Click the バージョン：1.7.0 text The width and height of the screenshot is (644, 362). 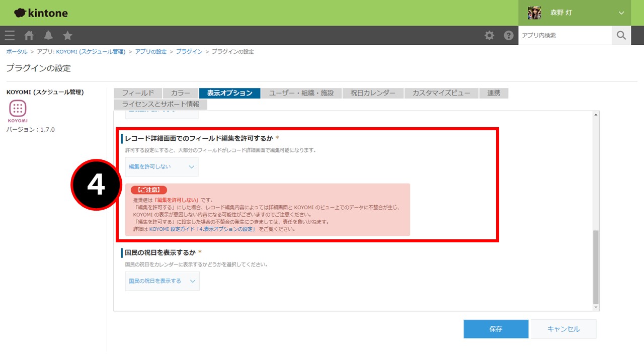coord(30,130)
